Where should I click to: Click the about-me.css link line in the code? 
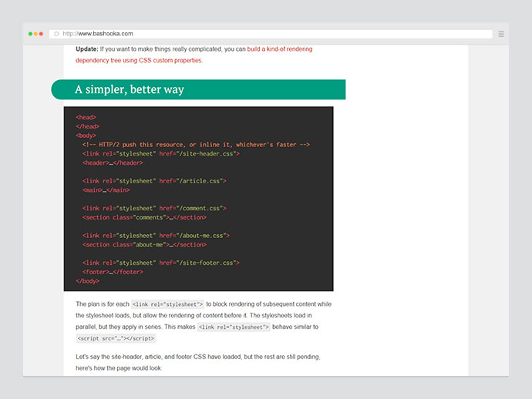(156, 236)
